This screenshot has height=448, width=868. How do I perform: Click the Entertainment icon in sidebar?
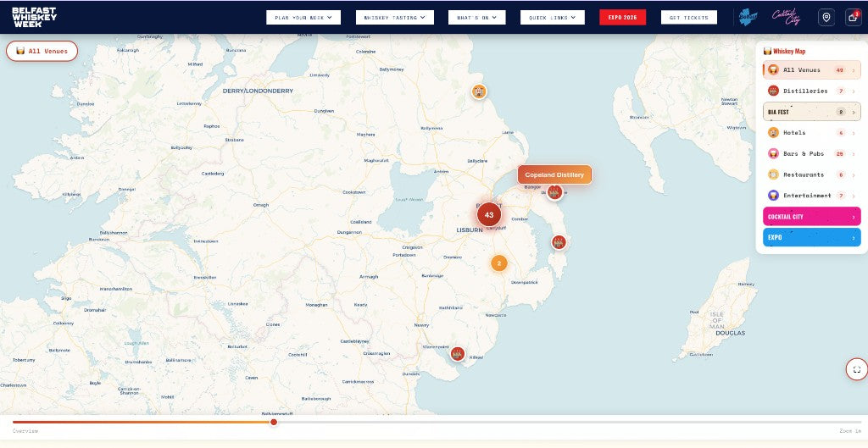(x=773, y=196)
